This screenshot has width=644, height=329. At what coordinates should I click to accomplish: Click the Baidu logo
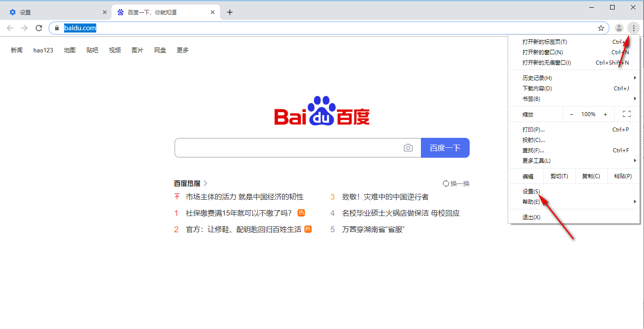coord(322,111)
